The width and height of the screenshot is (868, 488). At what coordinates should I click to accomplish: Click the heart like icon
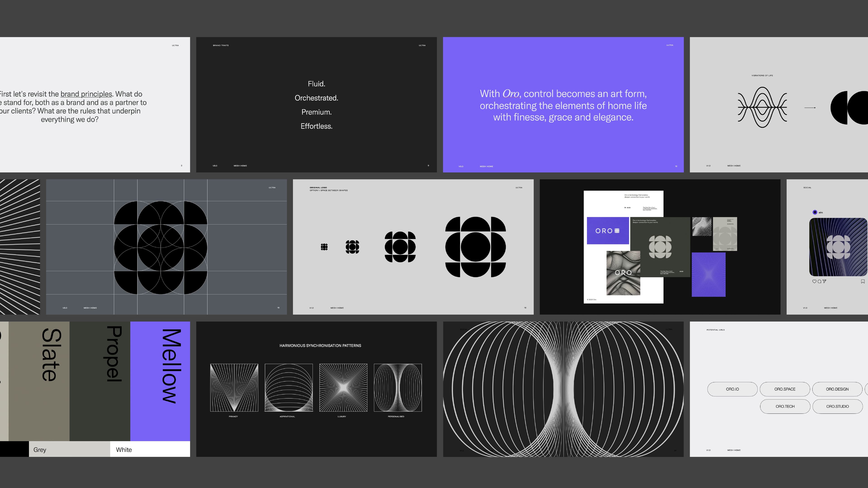[814, 282]
